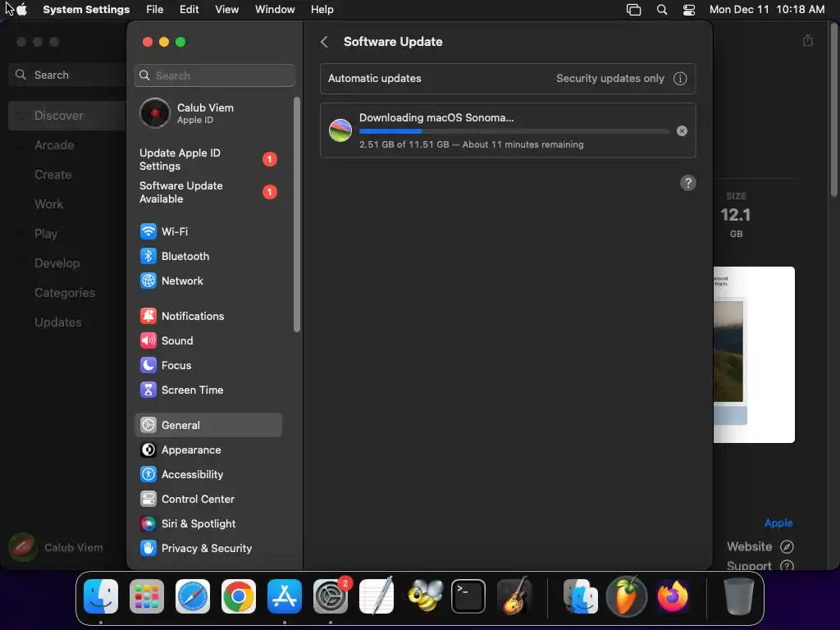Open Migration Assistant Dock icon
840x630 pixels.
point(581,596)
